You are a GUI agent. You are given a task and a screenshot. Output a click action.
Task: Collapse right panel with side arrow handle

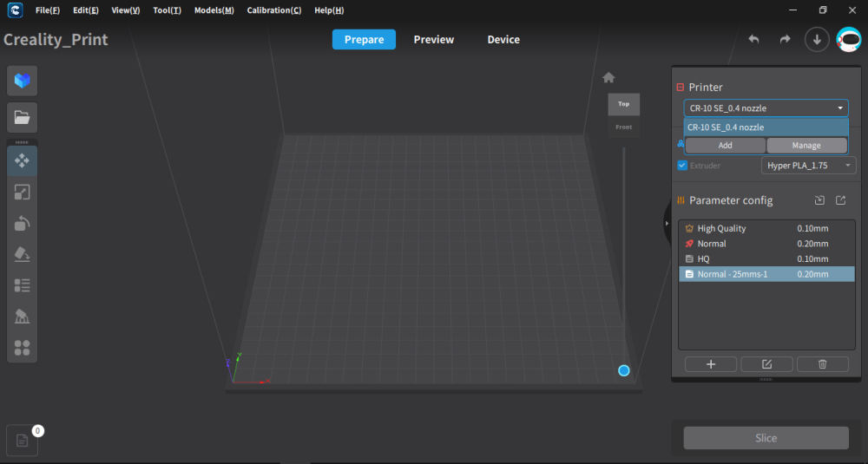(667, 224)
